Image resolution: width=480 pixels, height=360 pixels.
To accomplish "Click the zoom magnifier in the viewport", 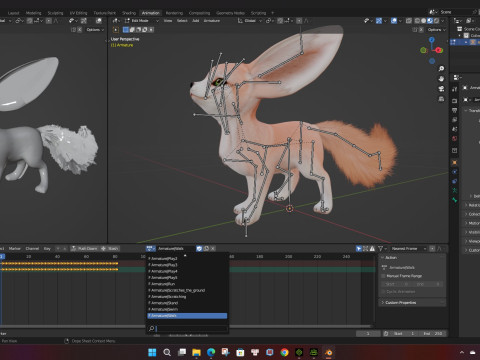I will tap(441, 69).
